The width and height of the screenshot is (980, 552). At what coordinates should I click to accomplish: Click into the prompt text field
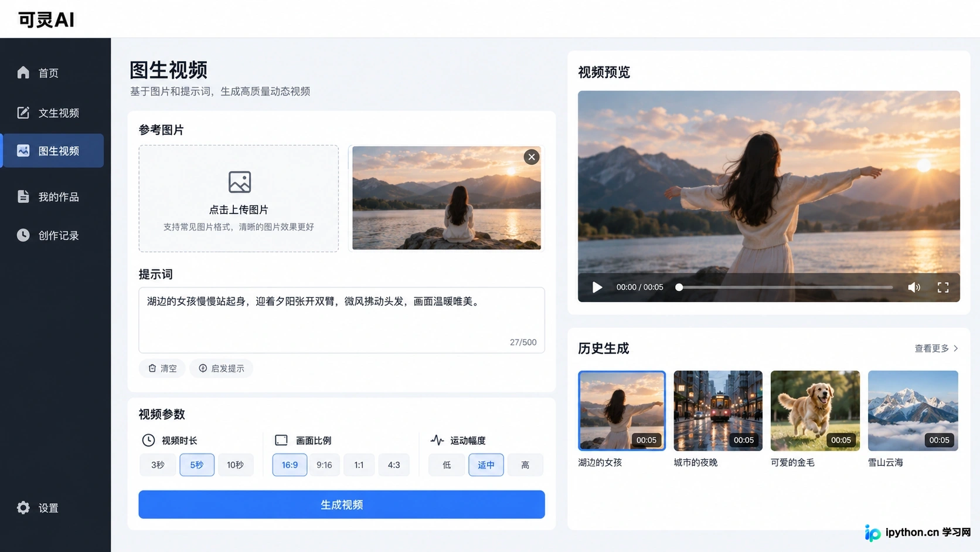342,320
